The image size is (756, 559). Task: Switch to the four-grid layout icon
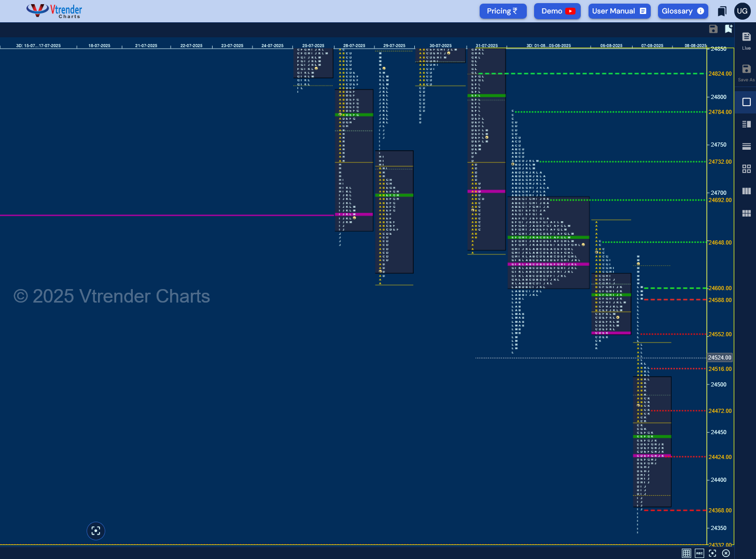click(x=747, y=169)
